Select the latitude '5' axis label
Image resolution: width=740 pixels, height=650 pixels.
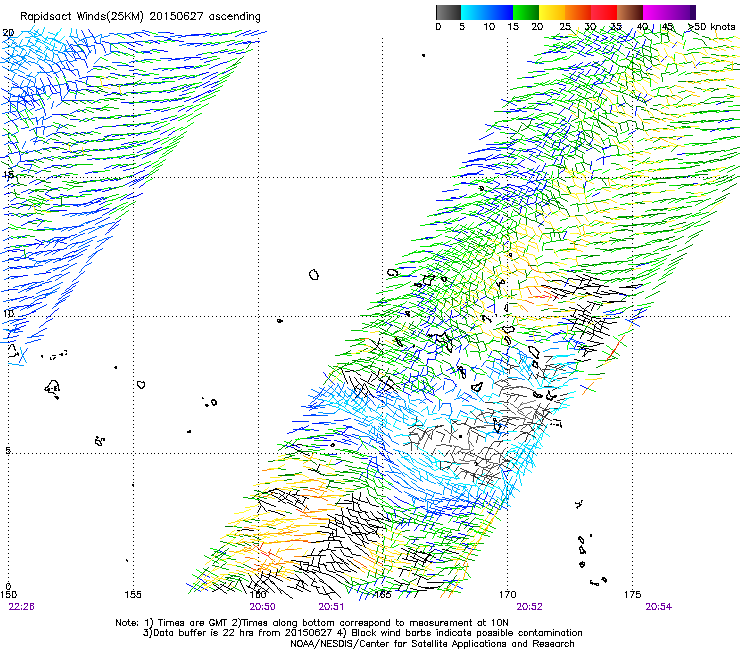tap(8, 450)
